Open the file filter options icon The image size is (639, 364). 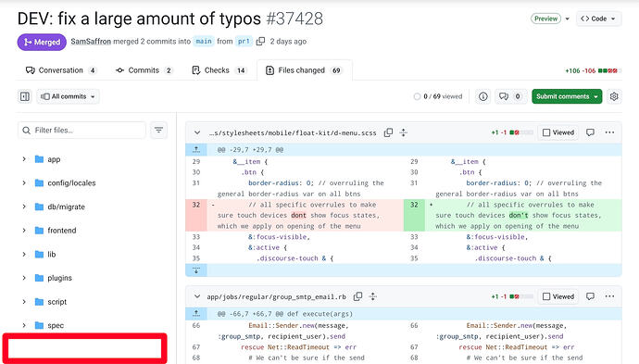click(x=158, y=130)
